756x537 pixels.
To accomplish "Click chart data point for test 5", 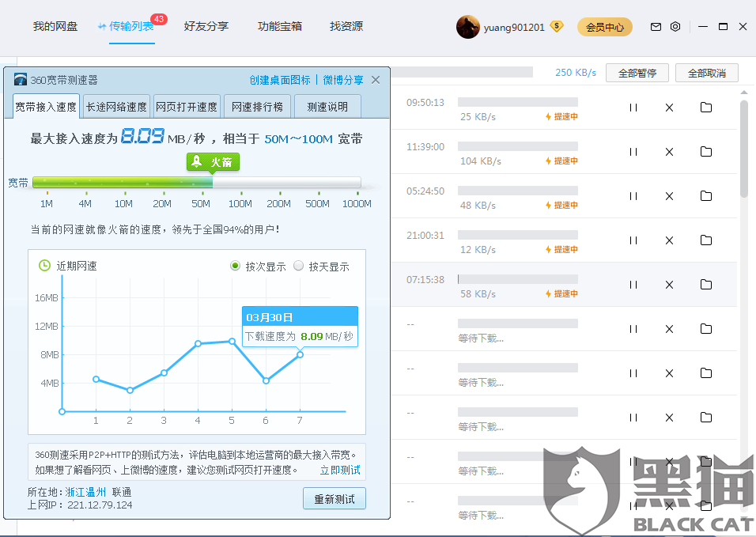I will 232,342.
